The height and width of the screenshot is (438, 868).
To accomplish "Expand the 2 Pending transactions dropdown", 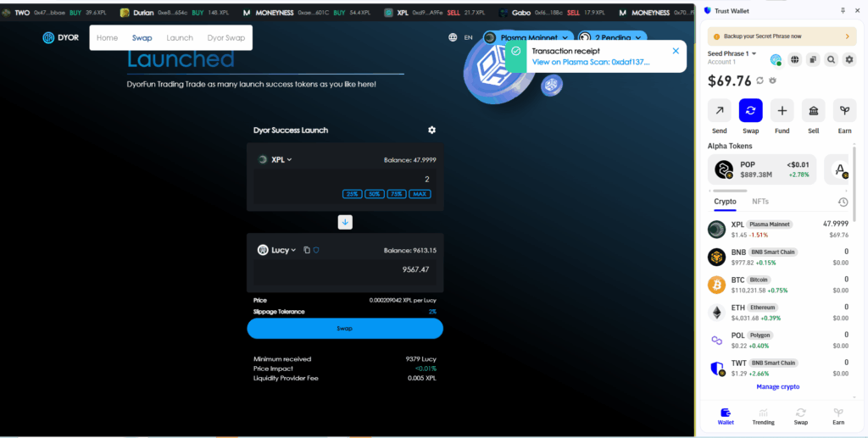I will click(x=612, y=37).
